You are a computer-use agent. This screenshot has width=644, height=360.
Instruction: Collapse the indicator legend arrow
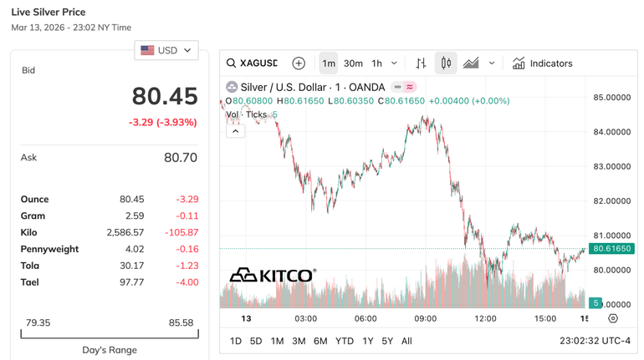point(236,131)
